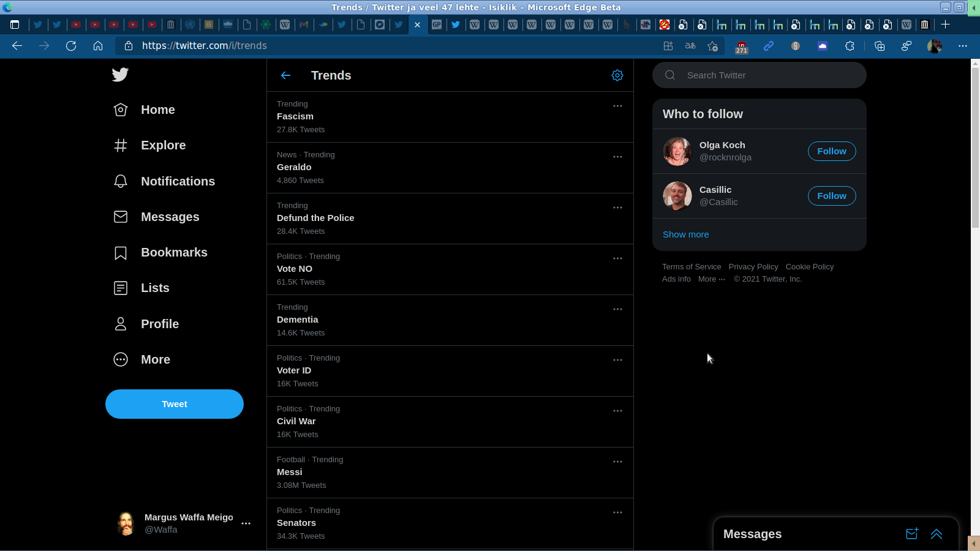Go back using the Trends back arrow

[x=285, y=75]
